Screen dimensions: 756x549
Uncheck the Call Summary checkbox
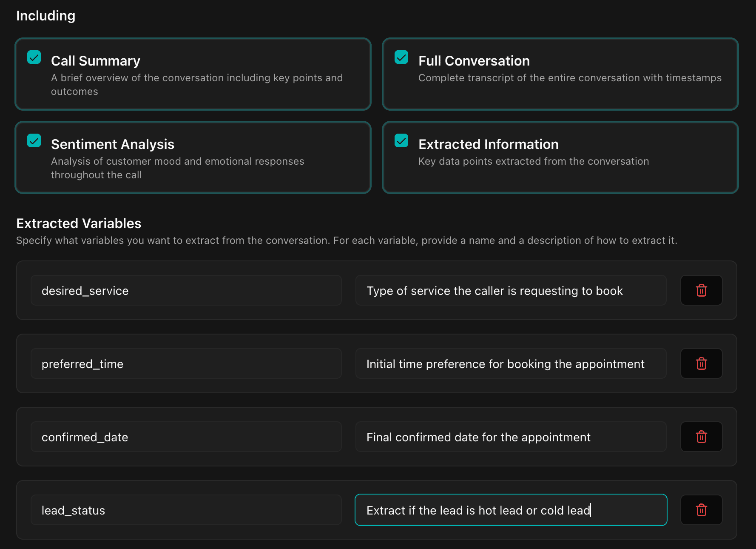[34, 57]
